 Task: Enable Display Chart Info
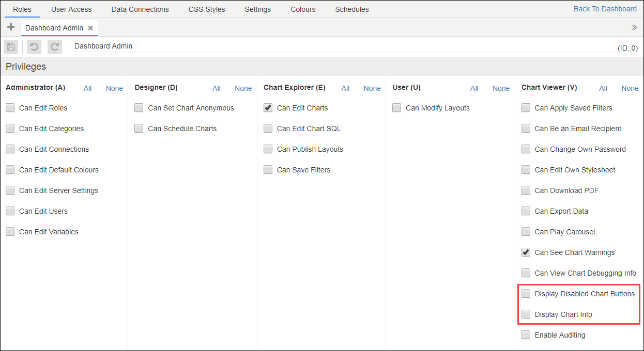click(x=526, y=314)
